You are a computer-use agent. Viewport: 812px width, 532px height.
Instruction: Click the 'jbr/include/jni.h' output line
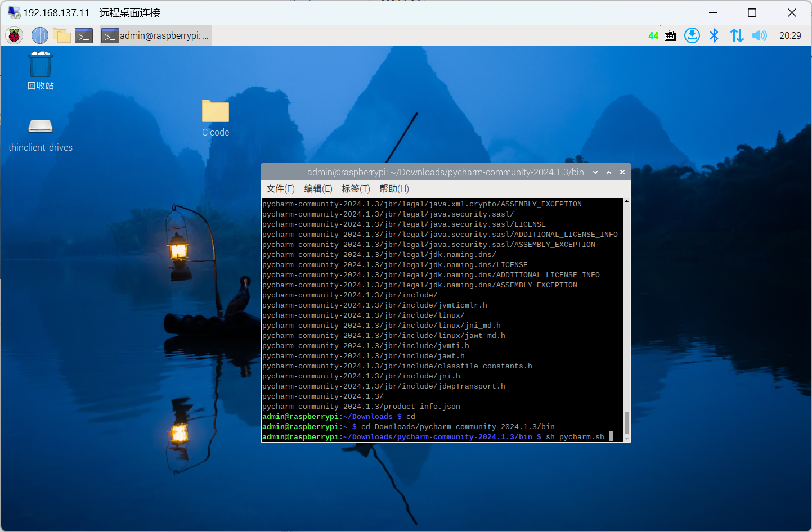point(361,376)
